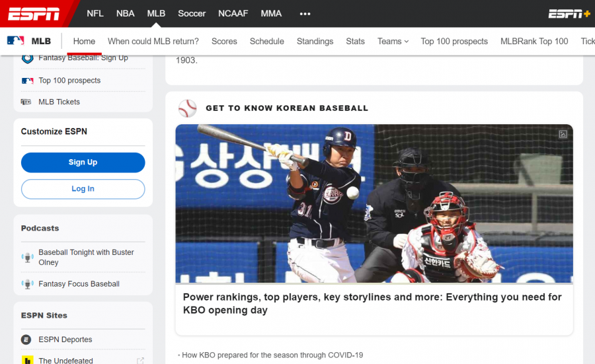Open the MLB Home tab

(84, 42)
